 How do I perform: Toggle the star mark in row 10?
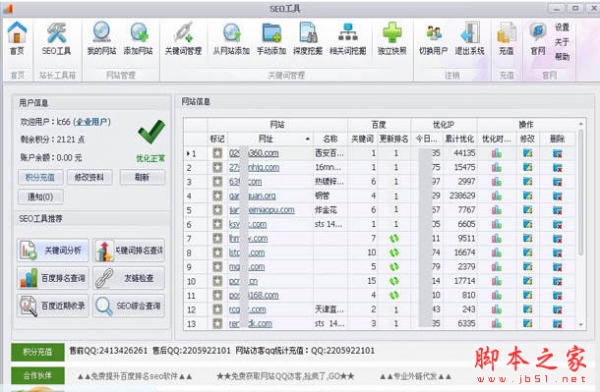tap(217, 281)
